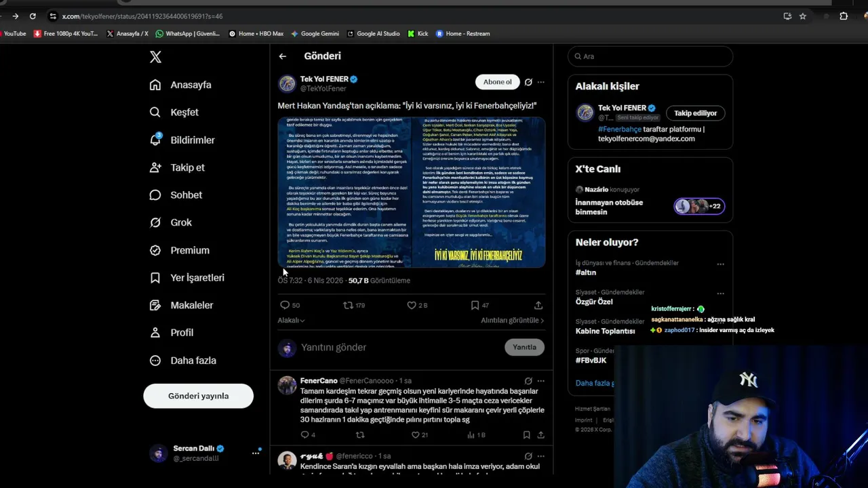Image resolution: width=868 pixels, height=488 pixels.
Task: Open Grok in sidebar
Action: (171, 222)
